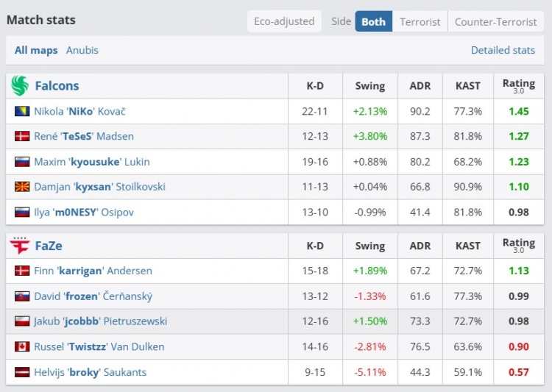552x392 pixels.
Task: Select the Both sides filter
Action: [x=373, y=21]
